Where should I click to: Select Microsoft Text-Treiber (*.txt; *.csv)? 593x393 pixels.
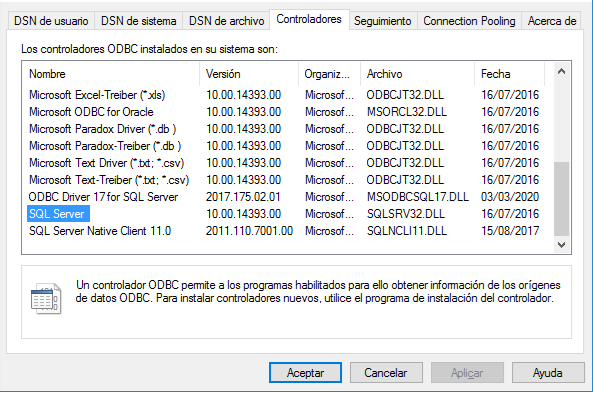click(109, 180)
